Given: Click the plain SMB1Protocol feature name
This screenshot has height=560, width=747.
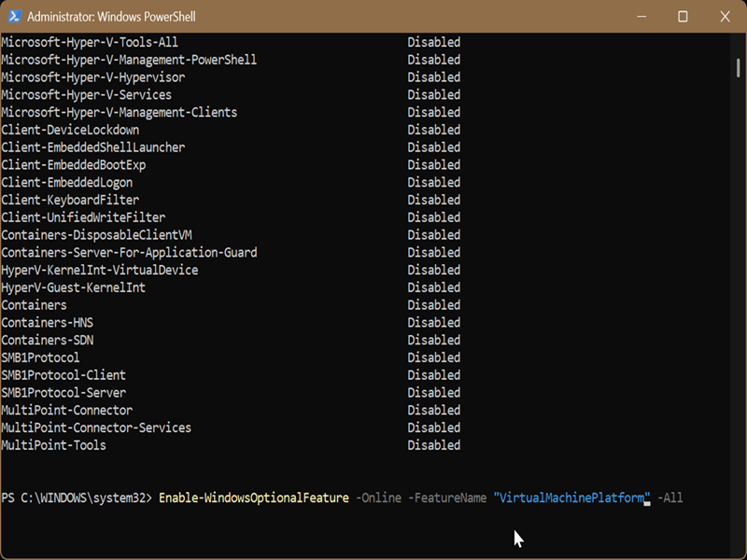Looking at the screenshot, I should (x=40, y=358).
